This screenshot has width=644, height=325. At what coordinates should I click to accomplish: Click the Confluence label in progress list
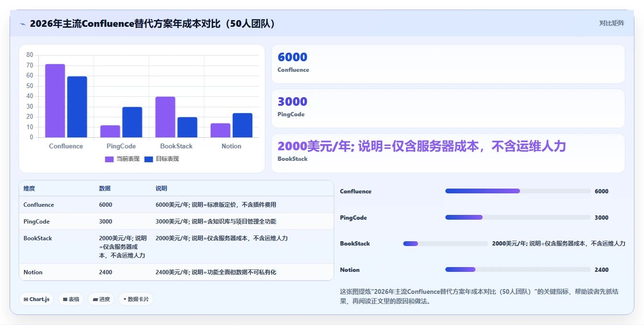pos(356,191)
